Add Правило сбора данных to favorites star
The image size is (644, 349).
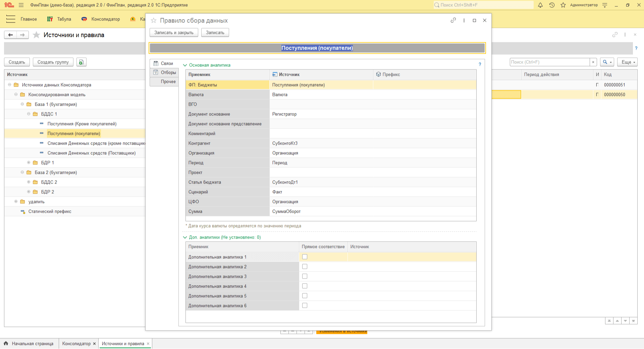click(154, 20)
